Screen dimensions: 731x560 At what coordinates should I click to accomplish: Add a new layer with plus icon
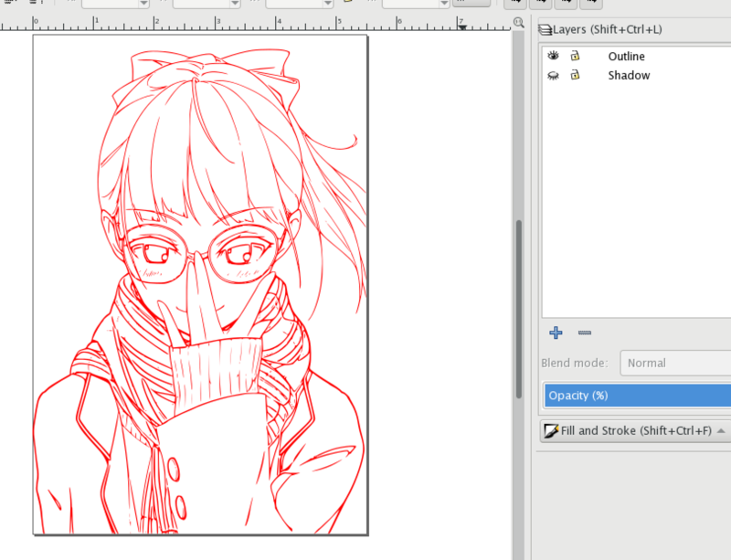tap(556, 333)
